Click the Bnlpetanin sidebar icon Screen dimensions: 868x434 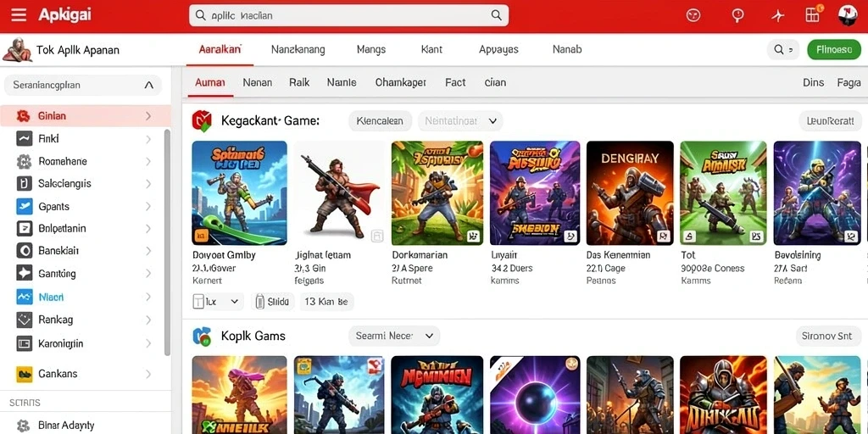pyautogui.click(x=25, y=228)
